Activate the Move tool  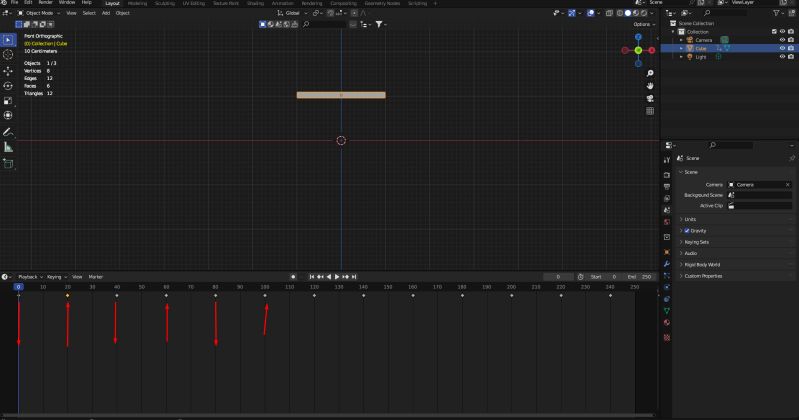pyautogui.click(x=8, y=71)
